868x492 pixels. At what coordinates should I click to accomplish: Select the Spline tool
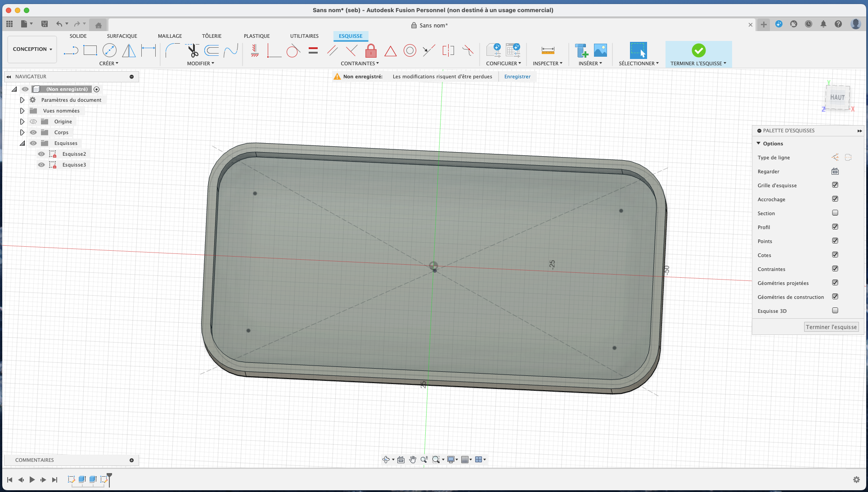coord(231,50)
